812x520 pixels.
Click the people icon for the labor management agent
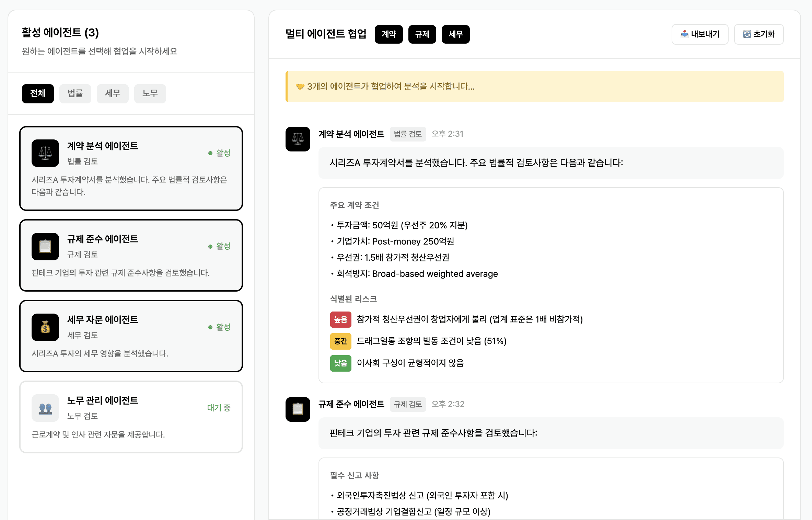point(45,408)
